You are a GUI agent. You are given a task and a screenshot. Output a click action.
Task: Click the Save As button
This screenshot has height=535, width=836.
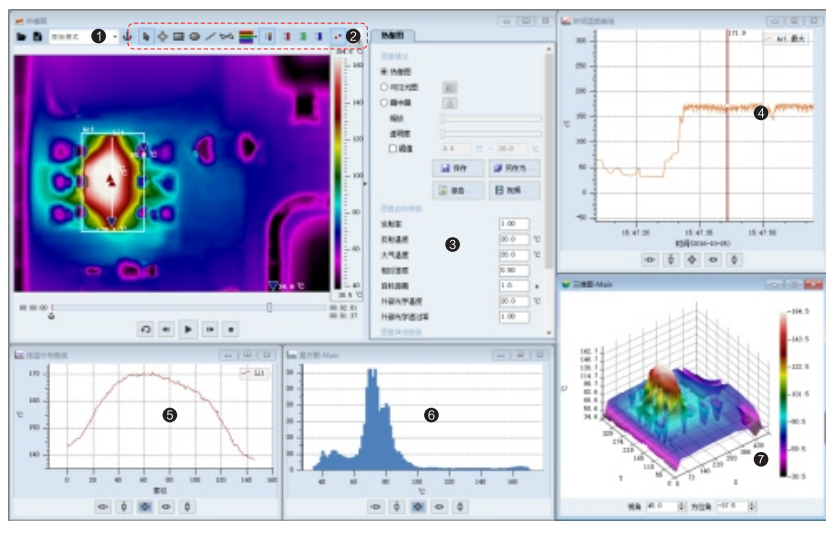pos(514,167)
